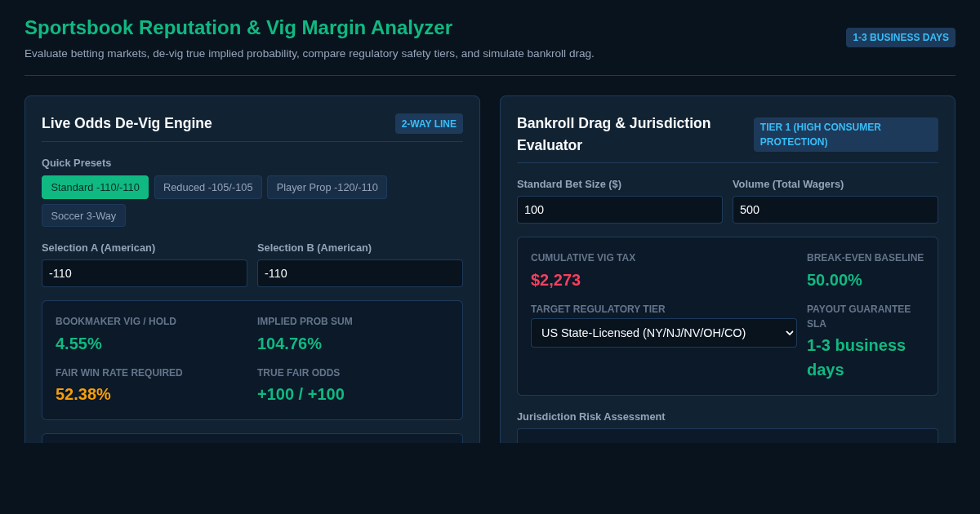Screen dimensions: 980x514
Task: Click the 1-3 business days SLA value
Action: click(856, 357)
